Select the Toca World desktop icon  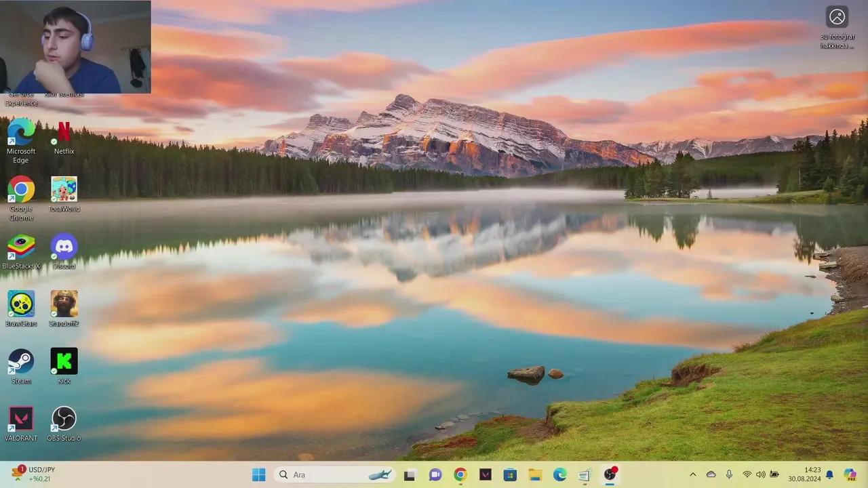[x=64, y=190]
